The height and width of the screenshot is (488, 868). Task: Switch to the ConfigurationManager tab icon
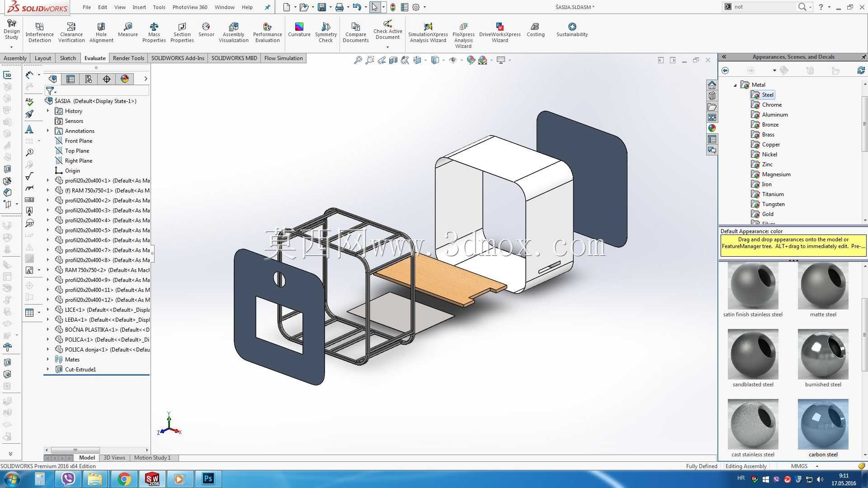click(89, 79)
